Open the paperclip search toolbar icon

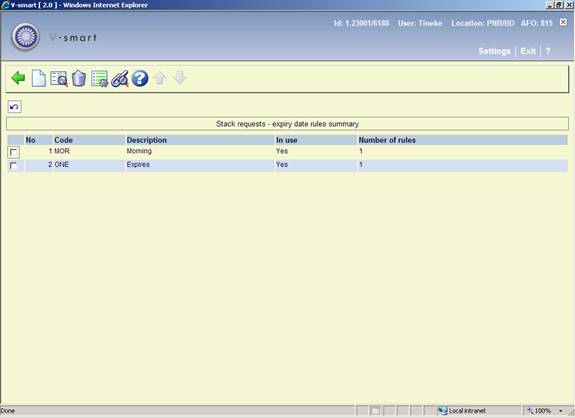click(x=120, y=78)
